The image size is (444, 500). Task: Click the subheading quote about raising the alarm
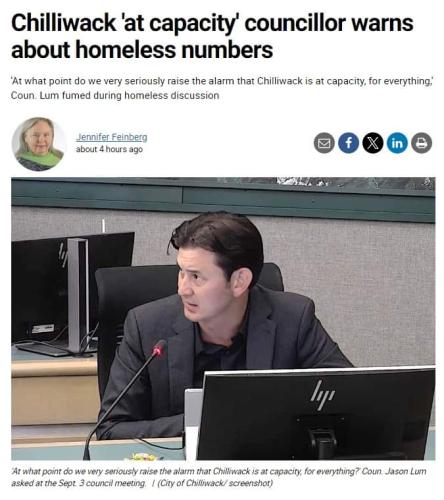click(222, 81)
